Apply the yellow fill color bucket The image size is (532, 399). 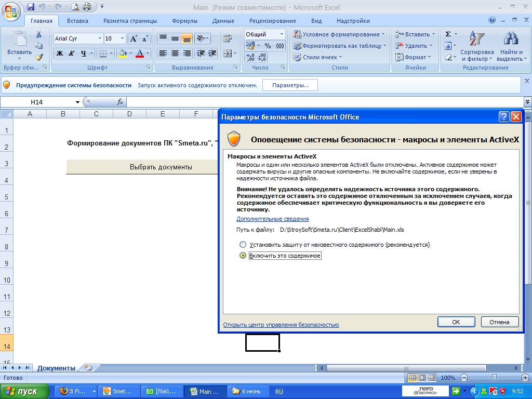[123, 54]
